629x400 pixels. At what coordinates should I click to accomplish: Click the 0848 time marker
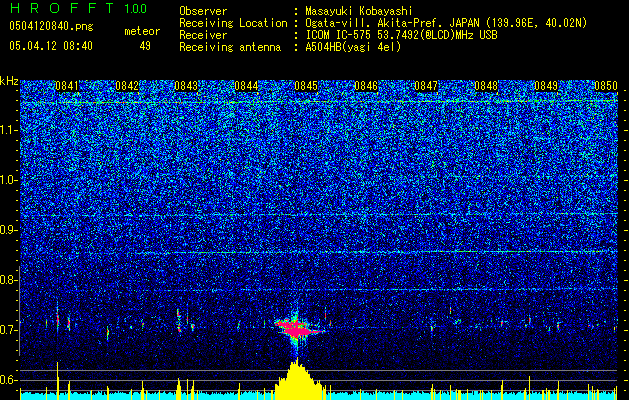(x=486, y=86)
